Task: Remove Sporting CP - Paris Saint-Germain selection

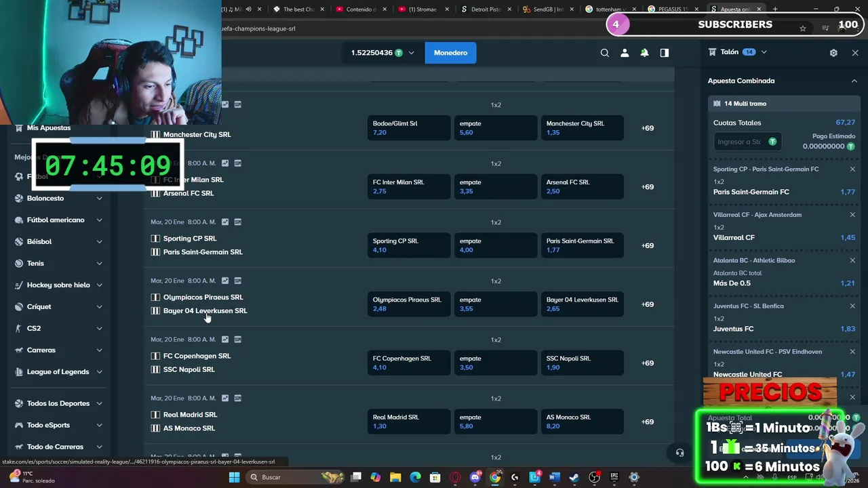Action: pos(852,169)
